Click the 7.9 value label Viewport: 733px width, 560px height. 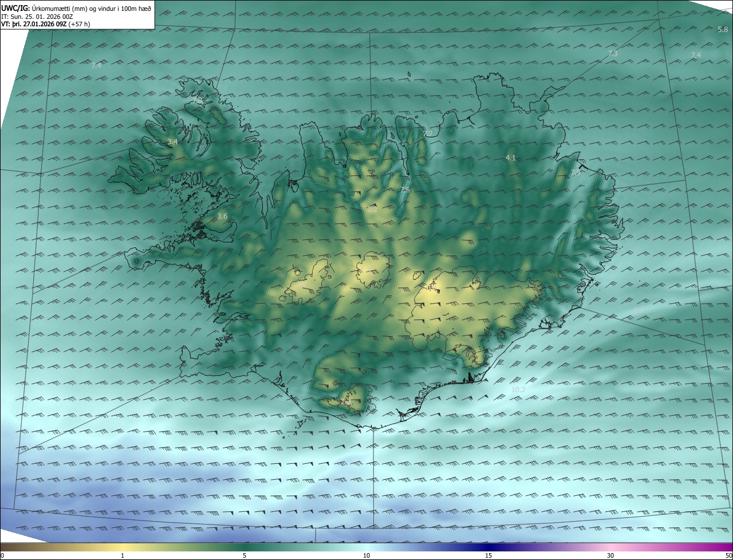[x=575, y=172]
